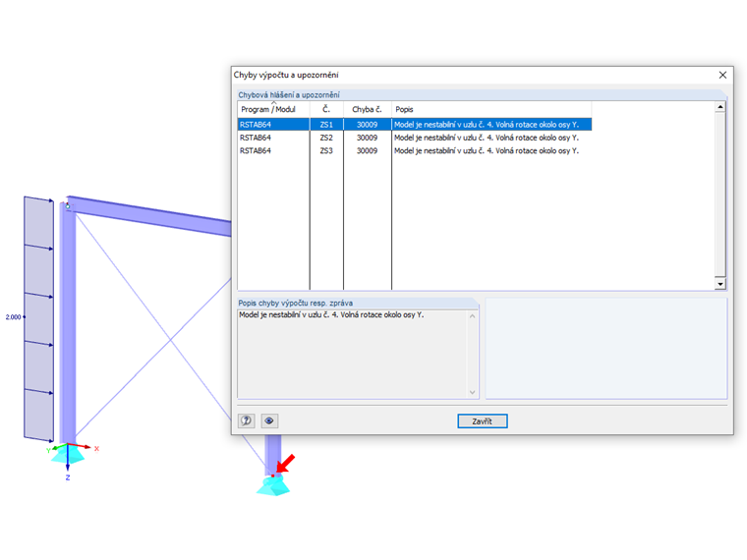Click the ZS3 cell

coord(326,151)
